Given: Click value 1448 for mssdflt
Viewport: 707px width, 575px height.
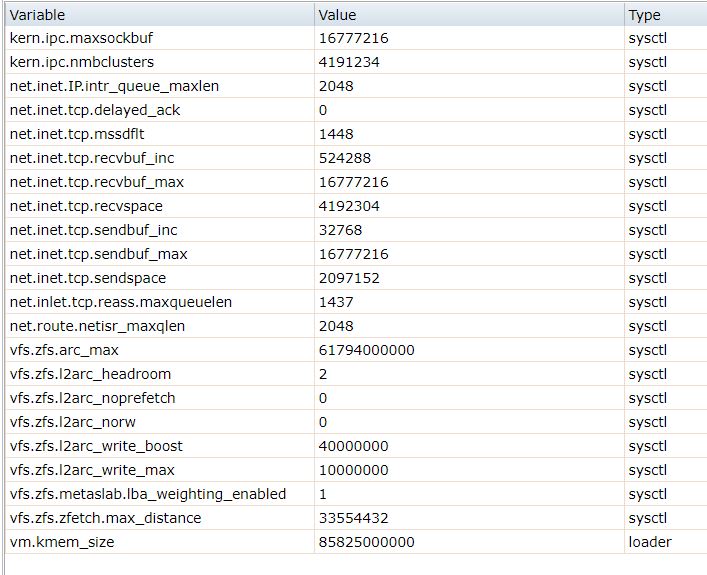Looking at the screenshot, I should (x=336, y=134).
